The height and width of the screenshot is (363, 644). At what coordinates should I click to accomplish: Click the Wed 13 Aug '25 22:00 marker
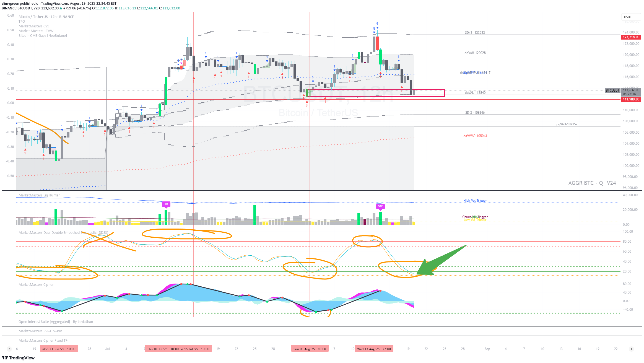[x=374, y=349]
